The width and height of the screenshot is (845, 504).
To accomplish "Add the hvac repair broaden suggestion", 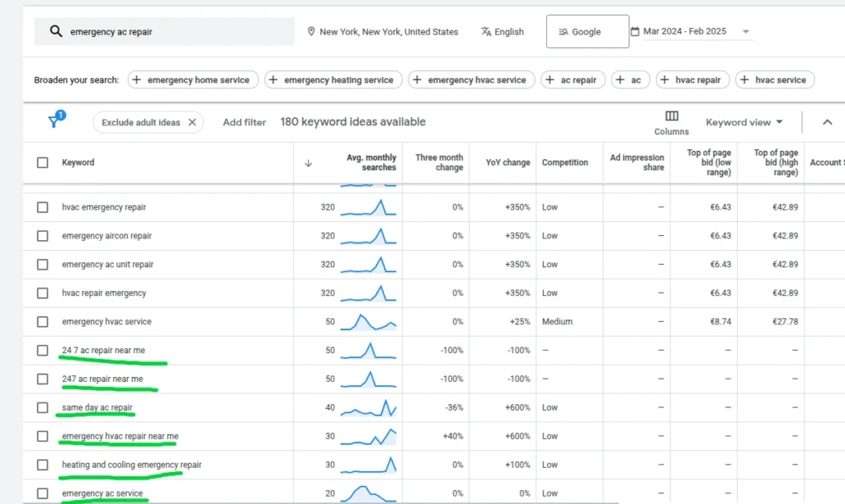I will pyautogui.click(x=692, y=80).
